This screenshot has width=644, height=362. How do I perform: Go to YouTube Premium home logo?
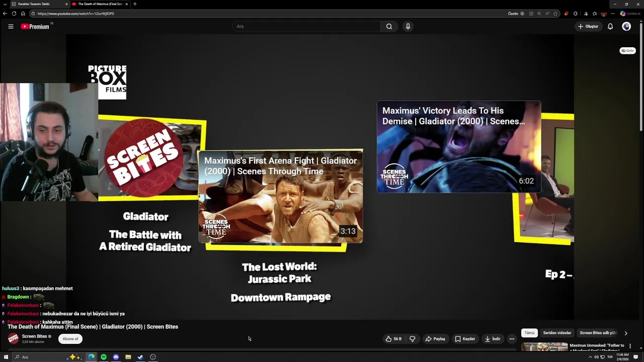click(x=35, y=26)
